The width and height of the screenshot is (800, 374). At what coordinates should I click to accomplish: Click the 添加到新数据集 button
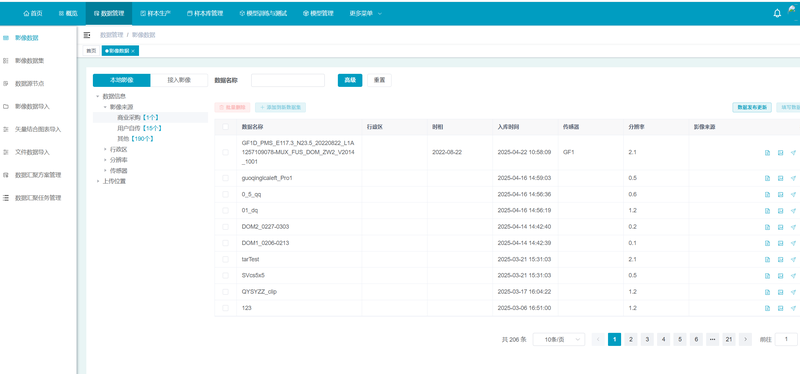point(281,108)
